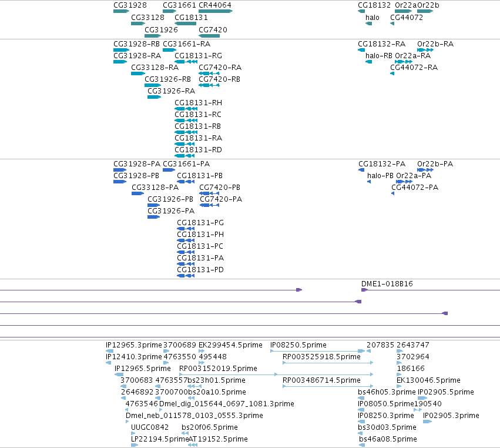
Task: Click the CG44072-RA transcript label
Action: 414,68
